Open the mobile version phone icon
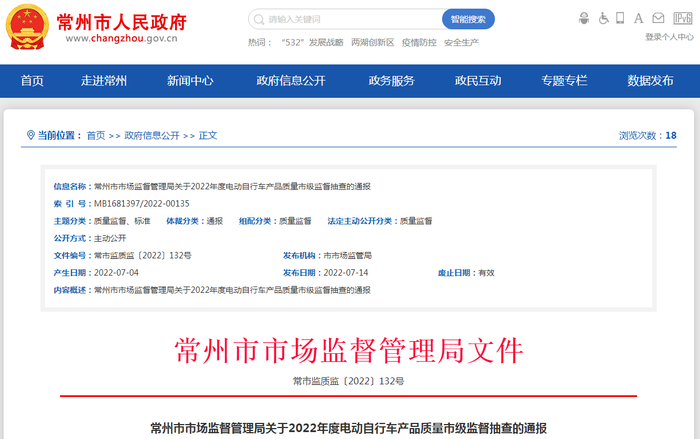 click(620, 18)
